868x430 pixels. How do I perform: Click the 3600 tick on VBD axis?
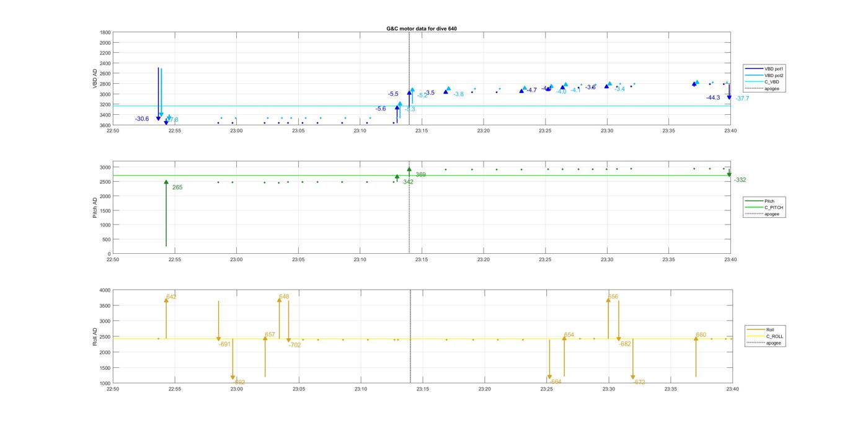tap(105, 125)
